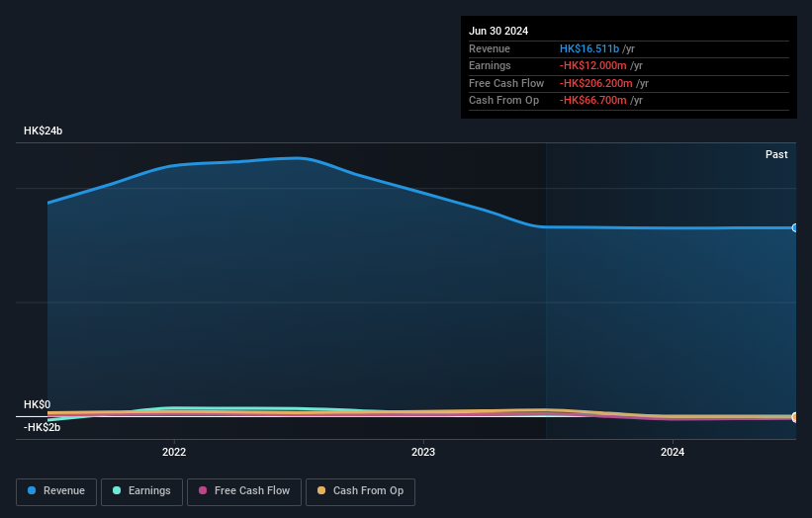This screenshot has height=518, width=812.
Task: Toggle the Cash From Op legend button
Action: coord(360,491)
